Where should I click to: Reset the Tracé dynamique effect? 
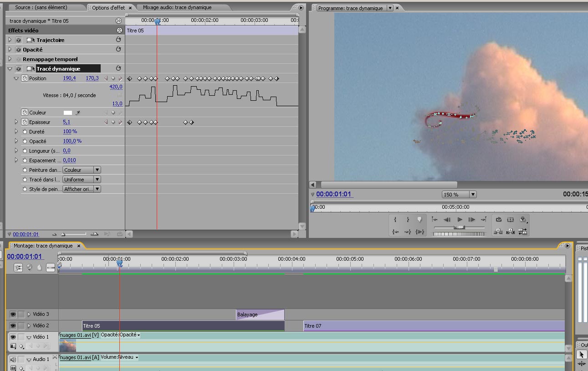point(118,68)
